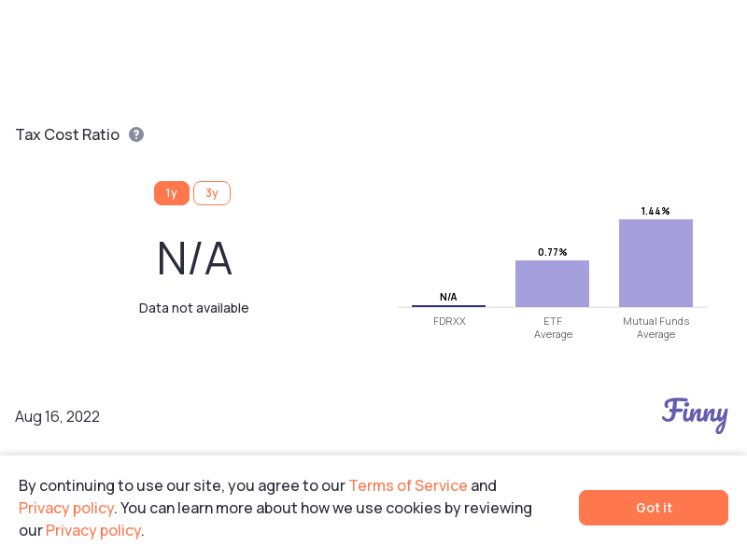Image resolution: width=747 pixels, height=560 pixels.
Task: Click the Data not available text
Action: pyautogui.click(x=193, y=308)
